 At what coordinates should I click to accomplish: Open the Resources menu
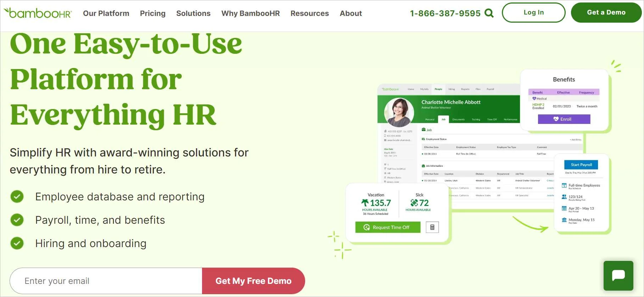click(310, 13)
